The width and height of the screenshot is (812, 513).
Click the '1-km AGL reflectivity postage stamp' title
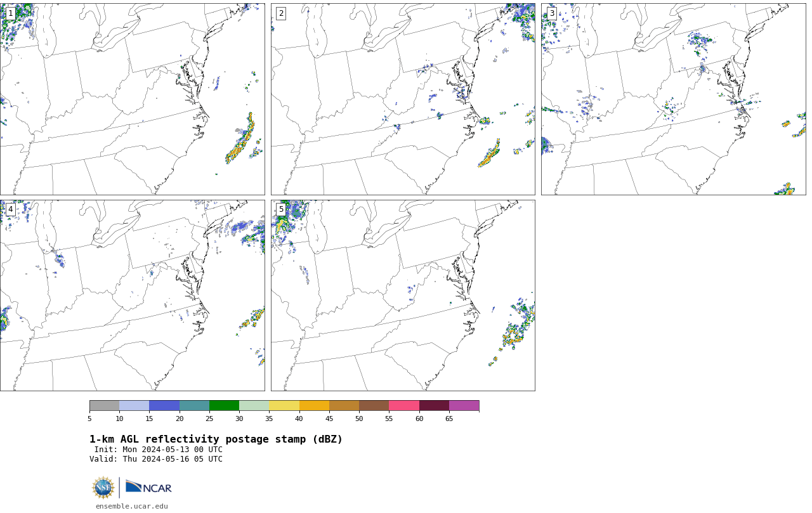click(216, 439)
